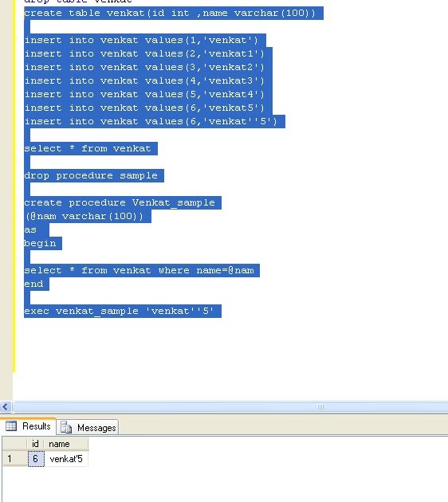Click the Results grid icon
The height and width of the screenshot is (502, 448).
[11, 426]
